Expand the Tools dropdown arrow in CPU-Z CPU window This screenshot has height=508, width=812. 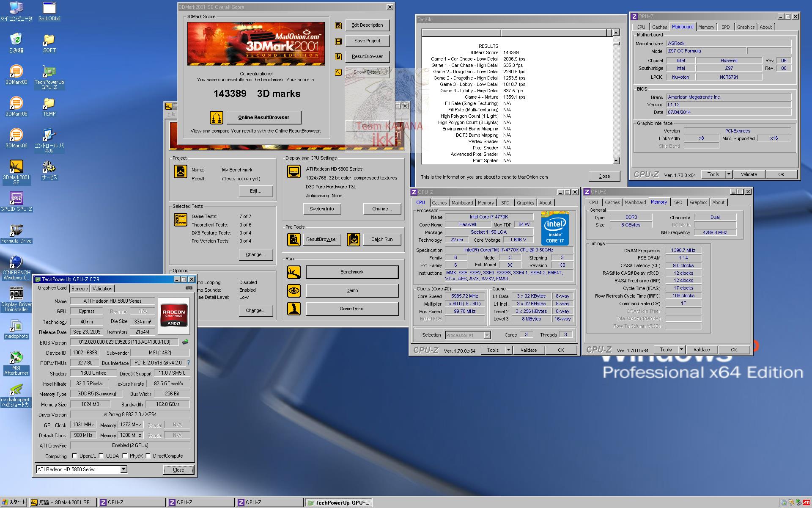508,350
